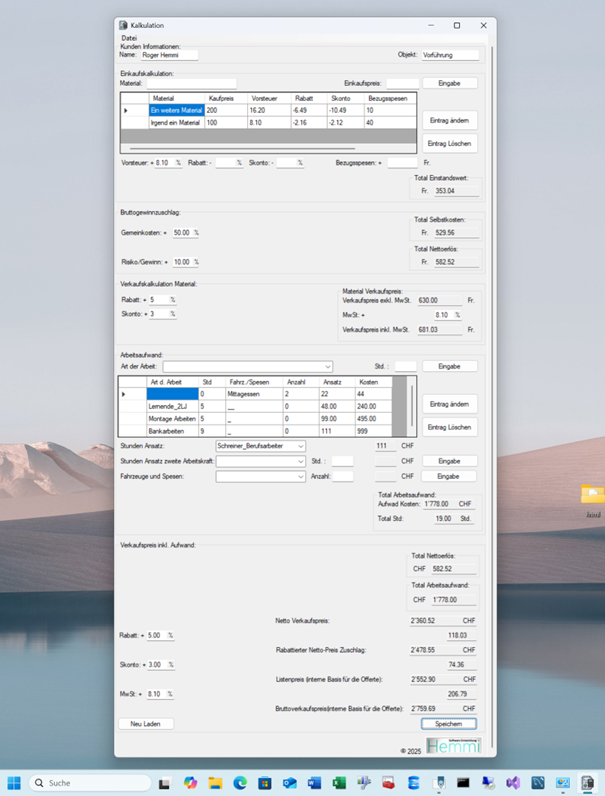Select the 'Montage Arbeiten' row cell

coord(173,419)
